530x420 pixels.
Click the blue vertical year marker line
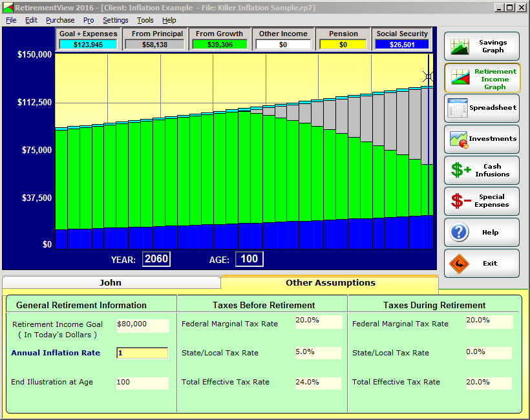pyautogui.click(x=429, y=152)
